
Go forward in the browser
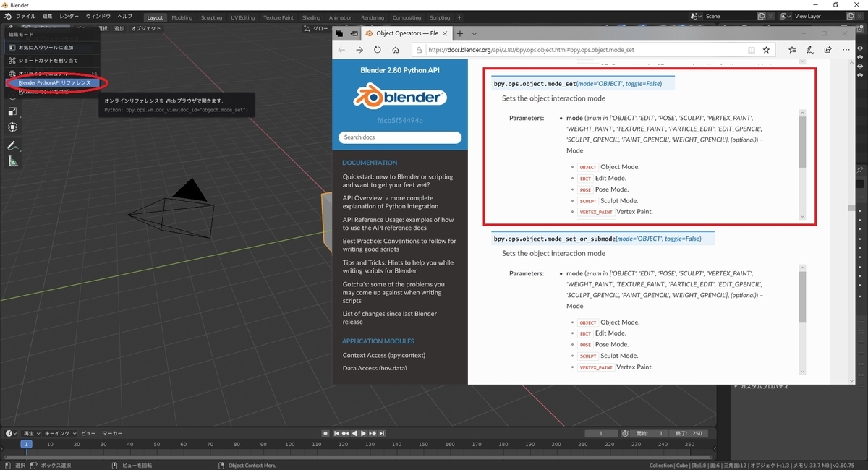(359, 50)
